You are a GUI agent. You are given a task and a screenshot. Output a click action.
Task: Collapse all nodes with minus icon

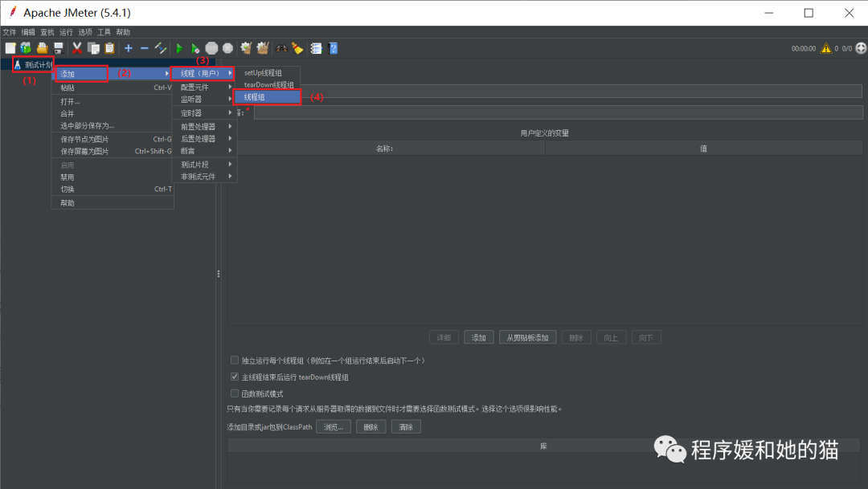pyautogui.click(x=145, y=48)
